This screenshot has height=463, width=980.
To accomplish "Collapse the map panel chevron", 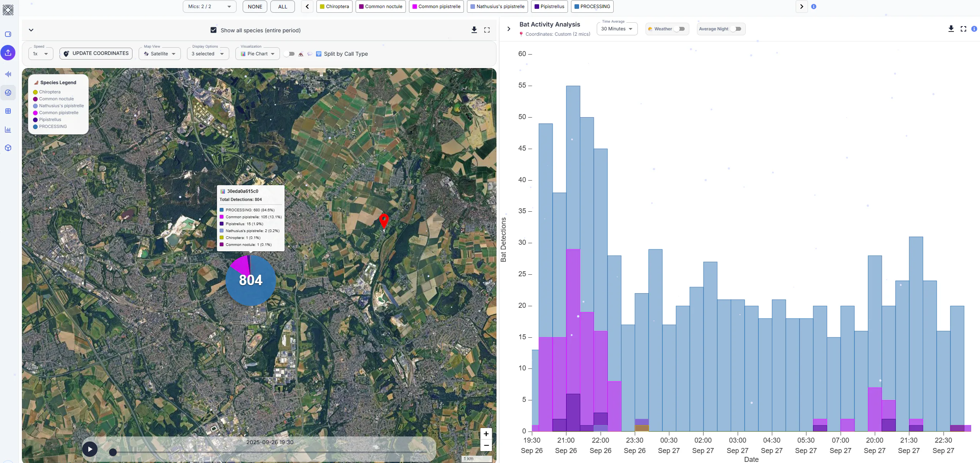I will point(31,30).
